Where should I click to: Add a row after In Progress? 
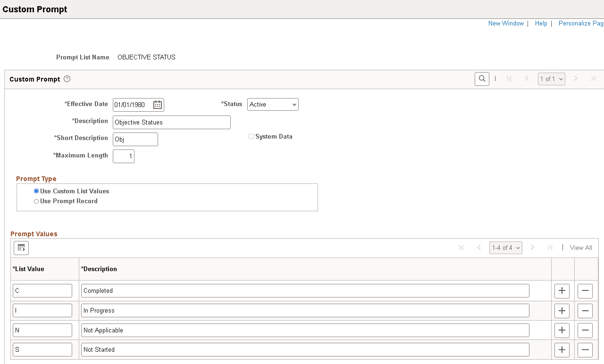[562, 311]
